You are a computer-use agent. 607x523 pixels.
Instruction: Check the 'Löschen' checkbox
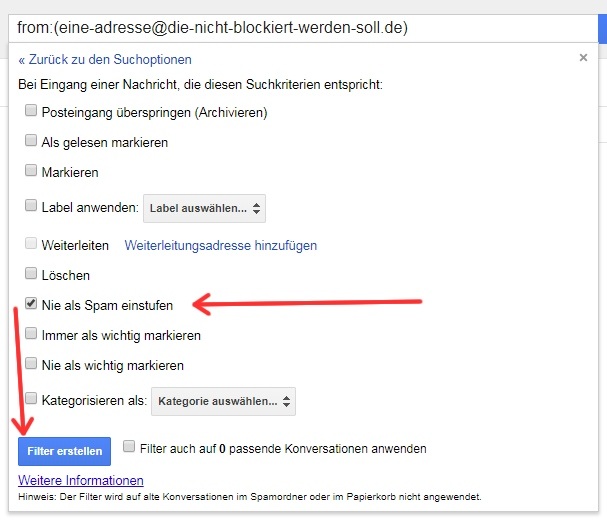click(x=32, y=275)
